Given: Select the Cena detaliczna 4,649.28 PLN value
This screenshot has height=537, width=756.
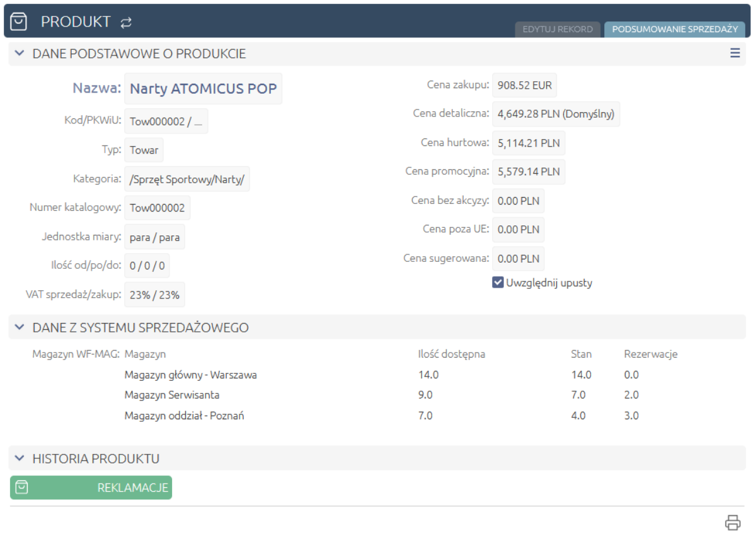Looking at the screenshot, I should pos(556,115).
